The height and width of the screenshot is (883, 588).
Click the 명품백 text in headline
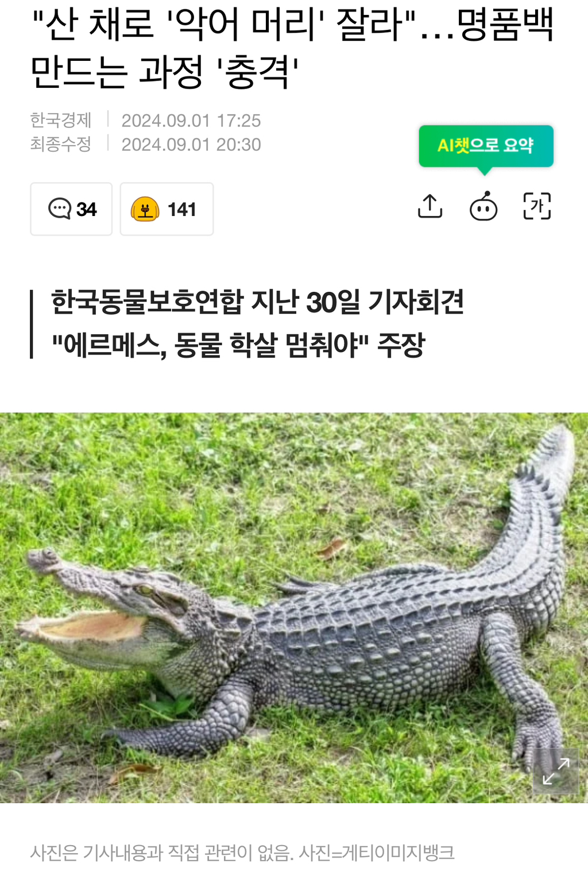click(506, 25)
